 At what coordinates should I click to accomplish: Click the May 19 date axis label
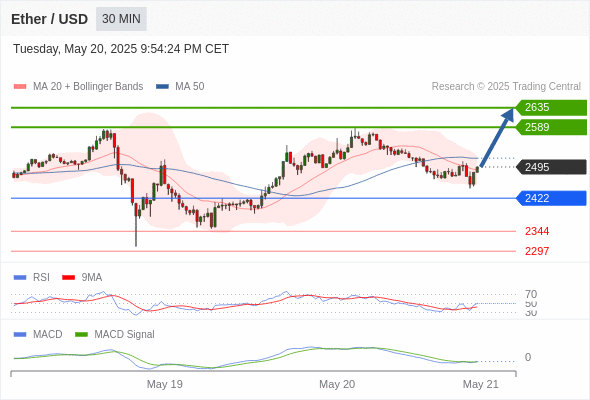[164, 384]
